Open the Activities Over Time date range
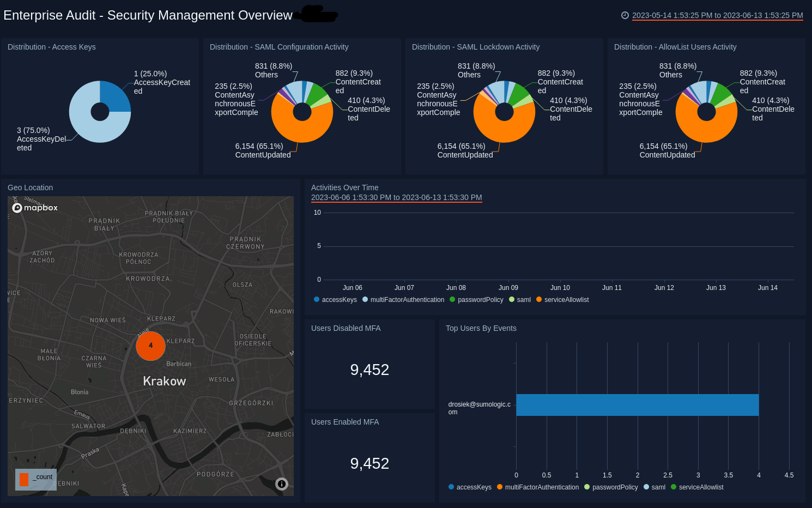The width and height of the screenshot is (812, 508). (x=396, y=197)
